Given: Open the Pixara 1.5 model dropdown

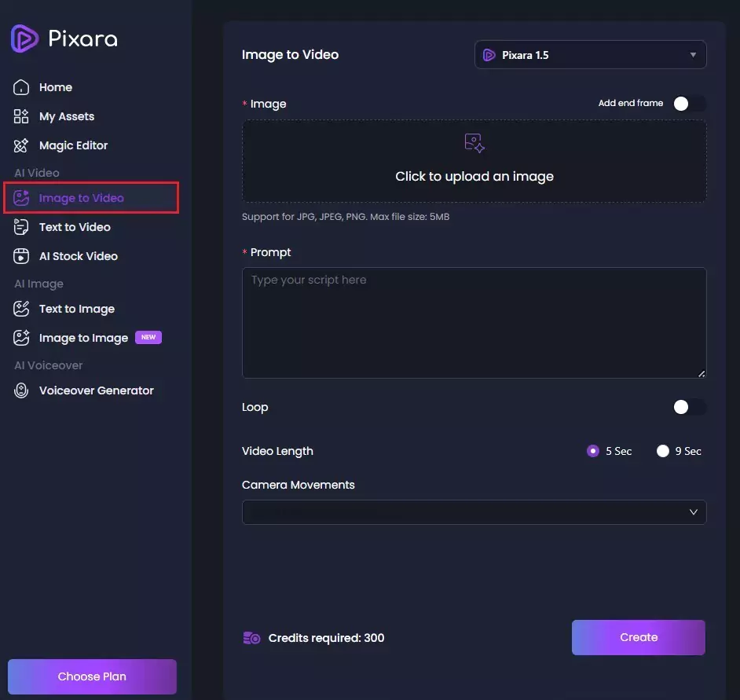Looking at the screenshot, I should click(590, 55).
